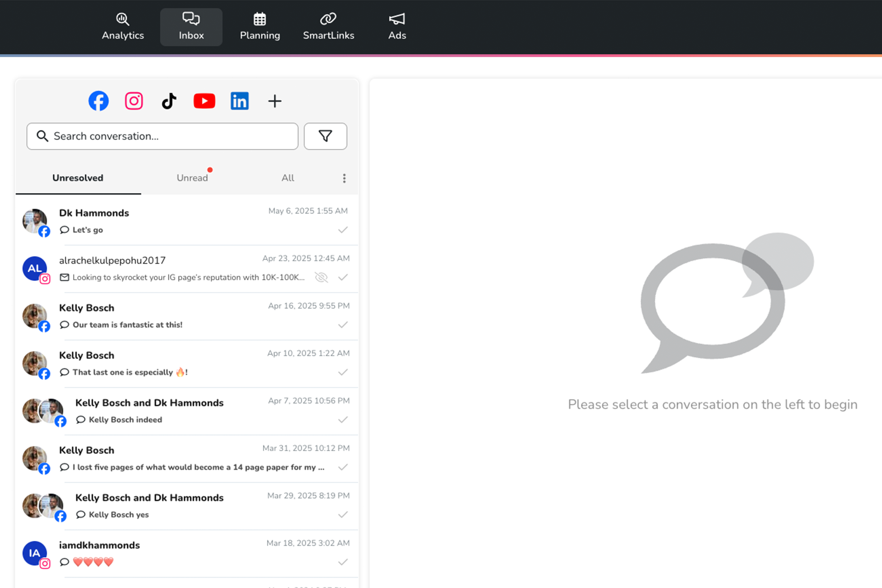Filter inbox by TikTok icon
This screenshot has height=588, width=882.
169,101
